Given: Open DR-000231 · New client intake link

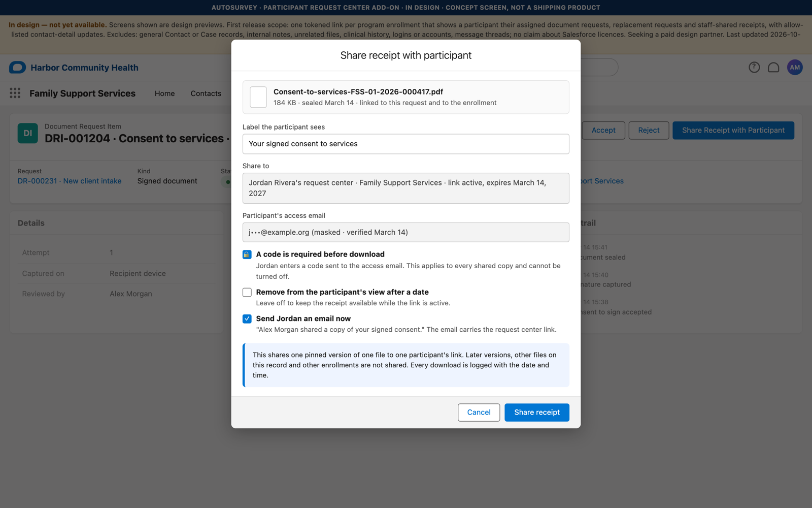Looking at the screenshot, I should coord(70,181).
